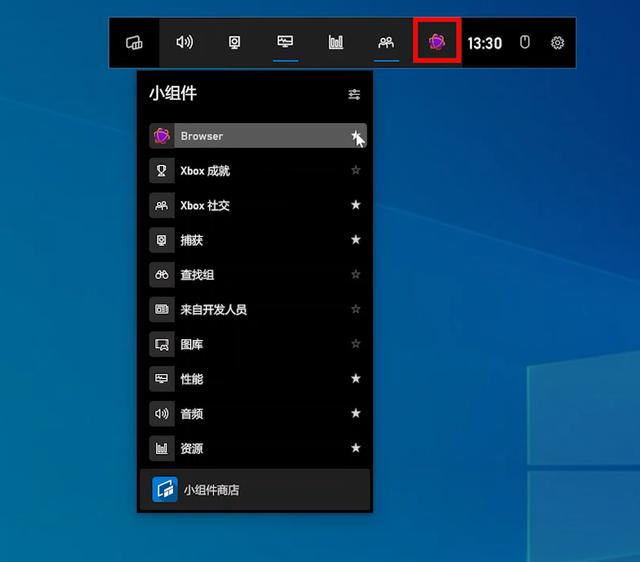Click the trophy icon next to Xbox 成就

coord(162,170)
